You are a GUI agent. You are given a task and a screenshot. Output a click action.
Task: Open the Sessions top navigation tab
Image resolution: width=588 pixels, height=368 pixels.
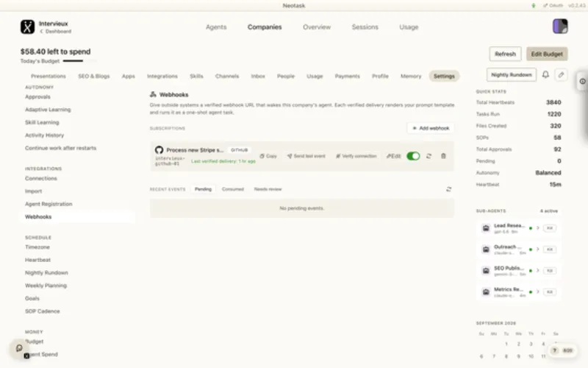point(365,27)
